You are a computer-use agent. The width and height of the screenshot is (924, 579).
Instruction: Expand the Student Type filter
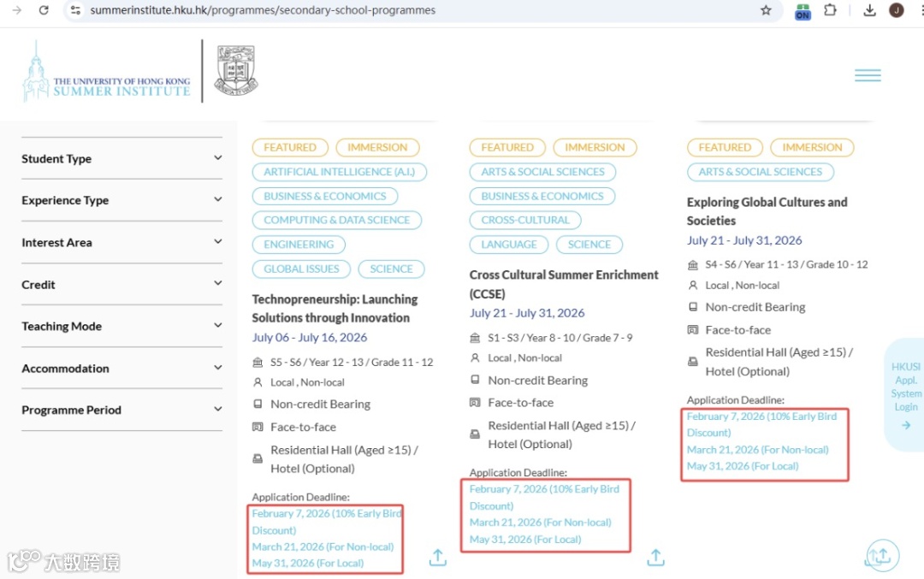point(121,158)
